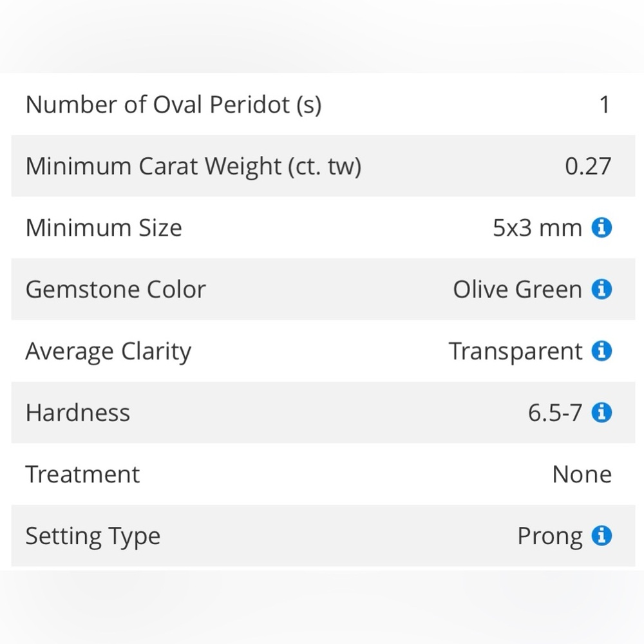Click the Treatment row label

pos(82,474)
